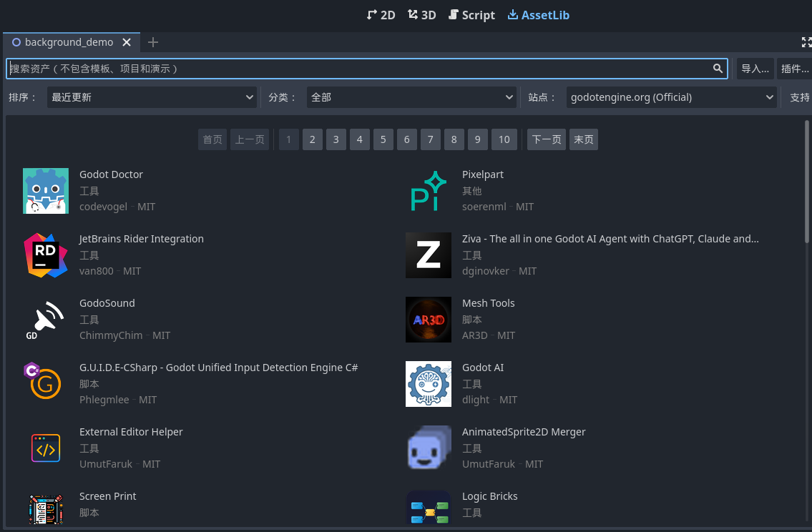Go to page 2
The image size is (812, 532).
pos(312,139)
